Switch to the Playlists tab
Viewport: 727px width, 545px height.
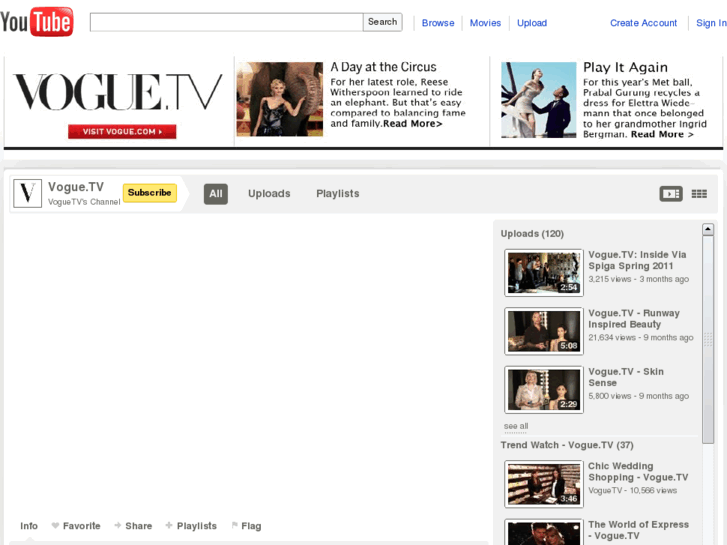[338, 194]
